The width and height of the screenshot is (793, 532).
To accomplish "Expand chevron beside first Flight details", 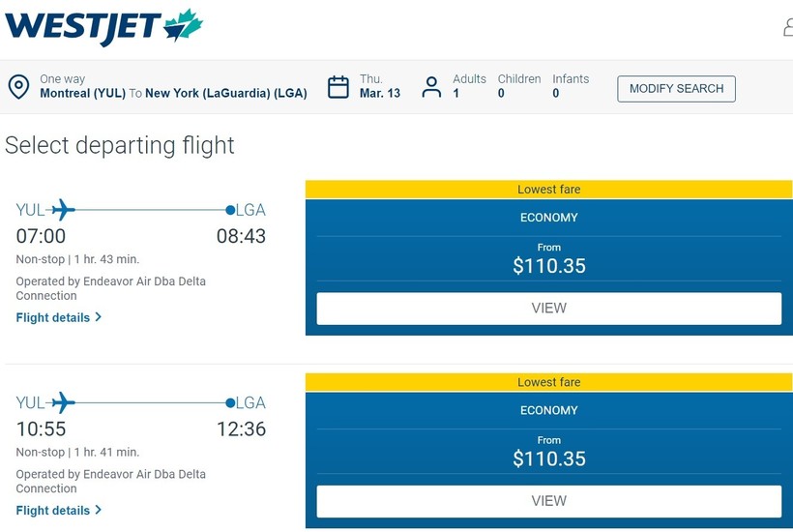I will click(99, 317).
